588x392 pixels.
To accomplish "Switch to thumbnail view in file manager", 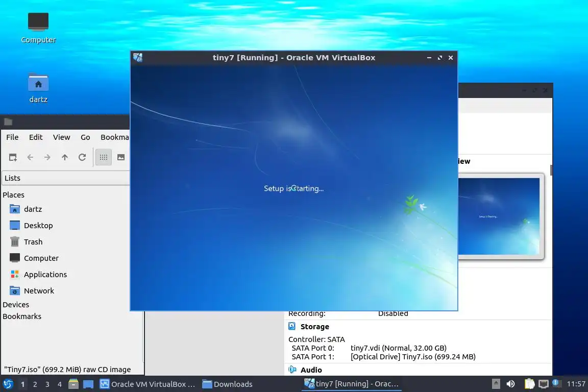I will point(121,157).
